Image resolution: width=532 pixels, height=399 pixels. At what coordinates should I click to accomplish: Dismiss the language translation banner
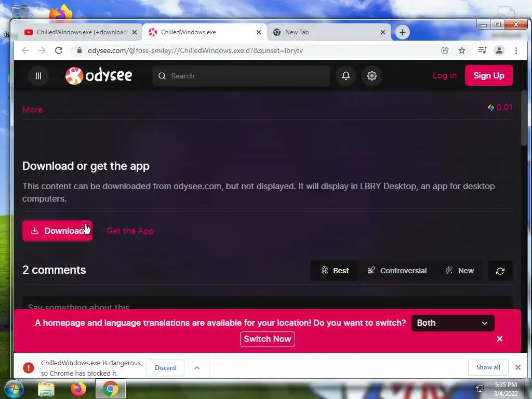(x=499, y=339)
